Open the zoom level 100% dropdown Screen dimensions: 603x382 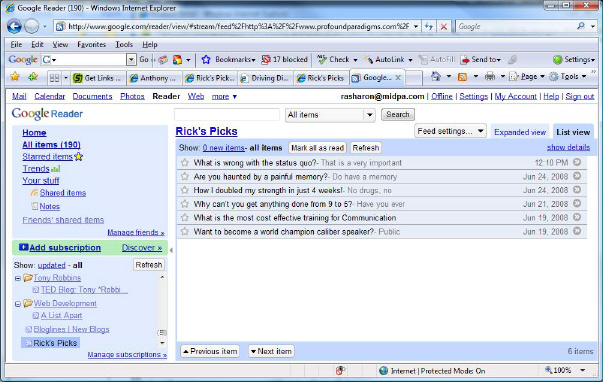583,370
